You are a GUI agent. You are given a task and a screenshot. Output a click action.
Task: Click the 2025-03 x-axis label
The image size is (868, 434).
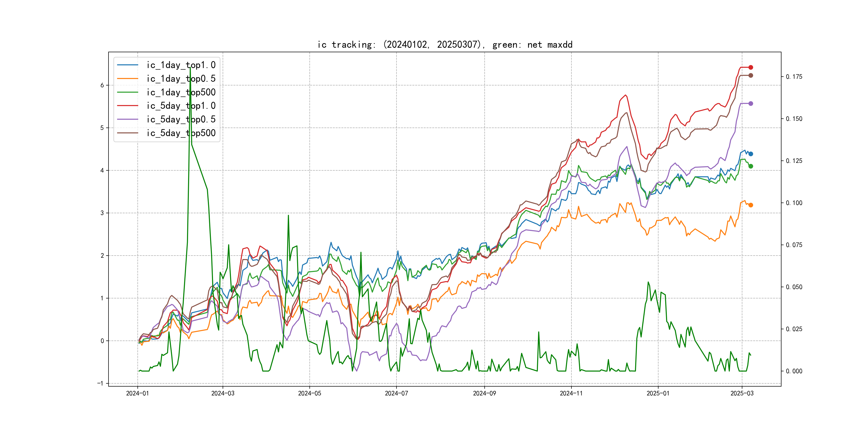click(742, 393)
